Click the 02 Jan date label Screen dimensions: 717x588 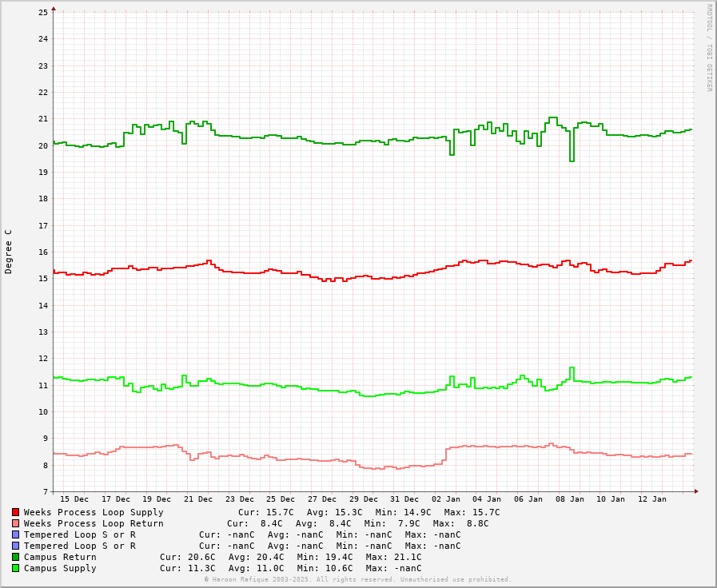[x=446, y=499]
